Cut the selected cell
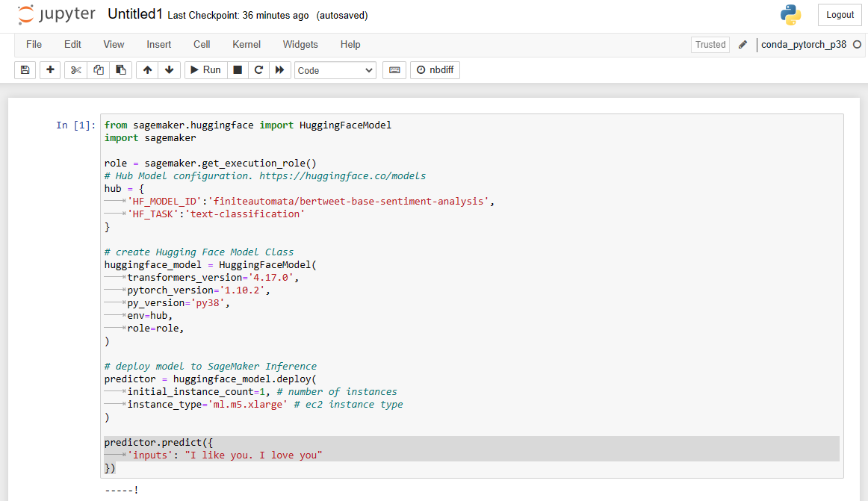This screenshot has height=501, width=868. pos(74,69)
